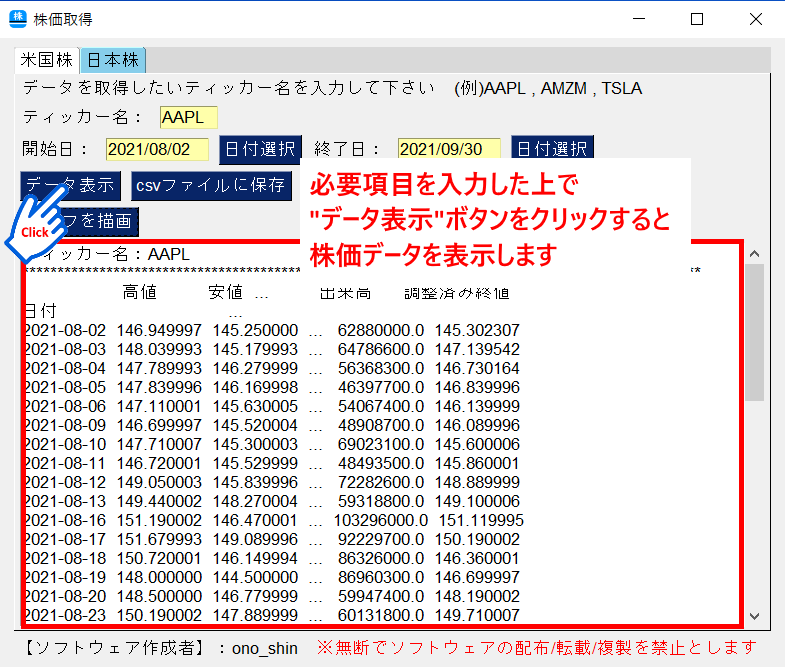Click volume value 62880000.0
This screenshot has height=667, width=785.
pyautogui.click(x=381, y=330)
